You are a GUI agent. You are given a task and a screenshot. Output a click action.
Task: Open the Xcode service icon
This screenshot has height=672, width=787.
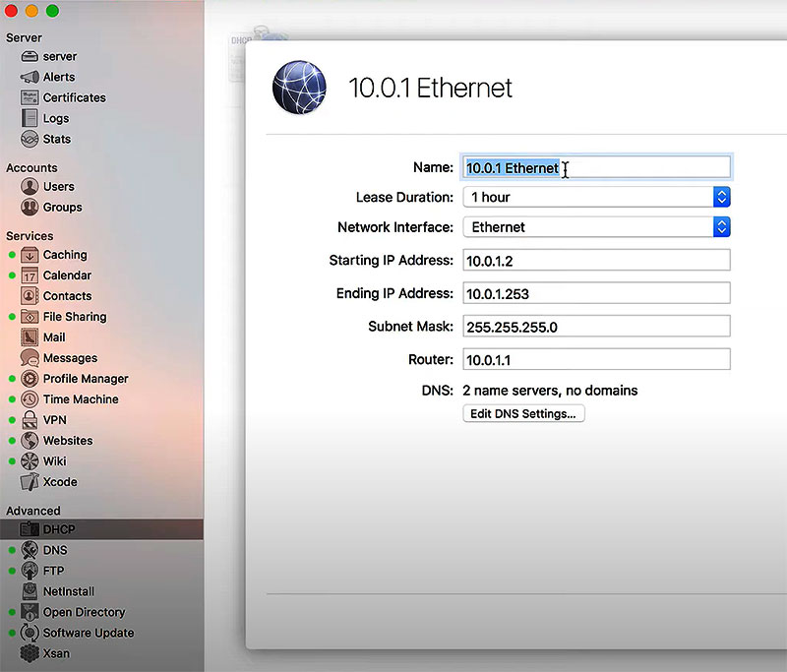[30, 482]
